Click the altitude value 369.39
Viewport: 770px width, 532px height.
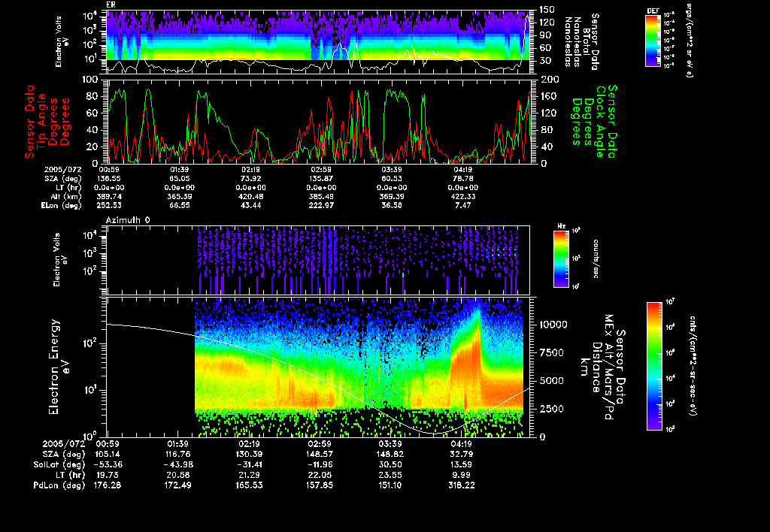pyautogui.click(x=392, y=196)
